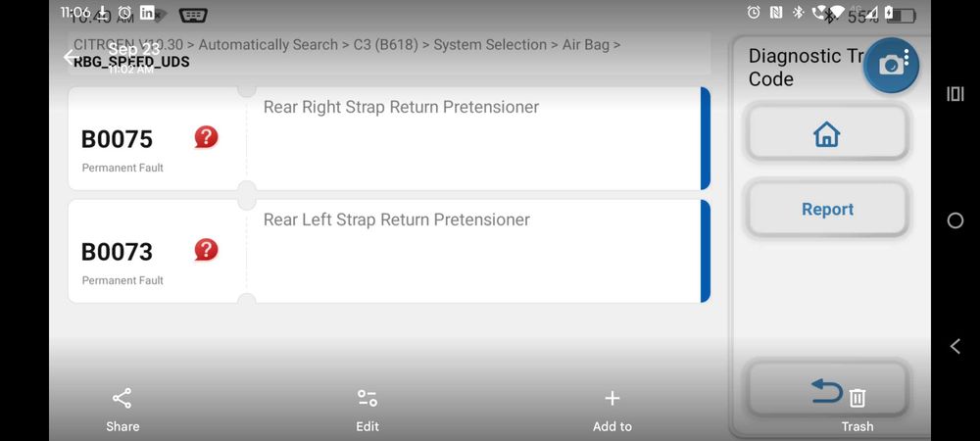Tap the red question mark beside B0075
The image size is (980, 441).
[x=206, y=137]
